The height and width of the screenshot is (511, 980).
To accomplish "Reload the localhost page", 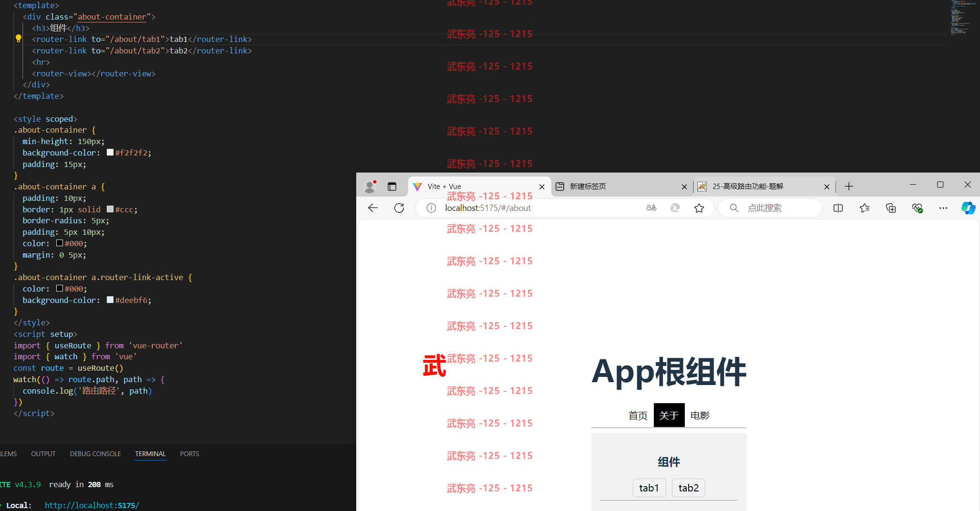I will click(x=399, y=208).
